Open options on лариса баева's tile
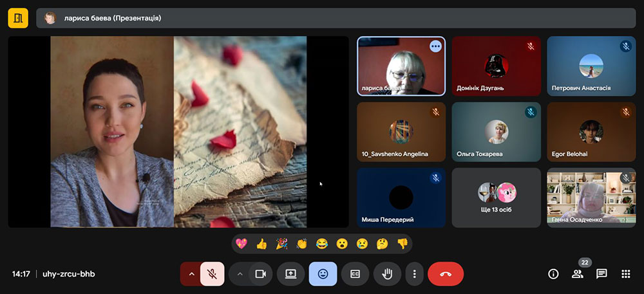This screenshot has width=644, height=294. (x=436, y=46)
